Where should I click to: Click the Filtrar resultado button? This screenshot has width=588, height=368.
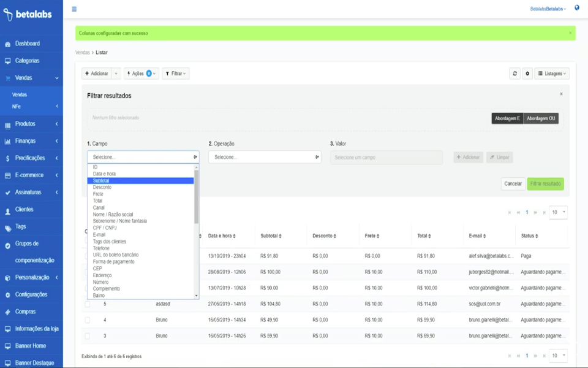click(x=545, y=183)
